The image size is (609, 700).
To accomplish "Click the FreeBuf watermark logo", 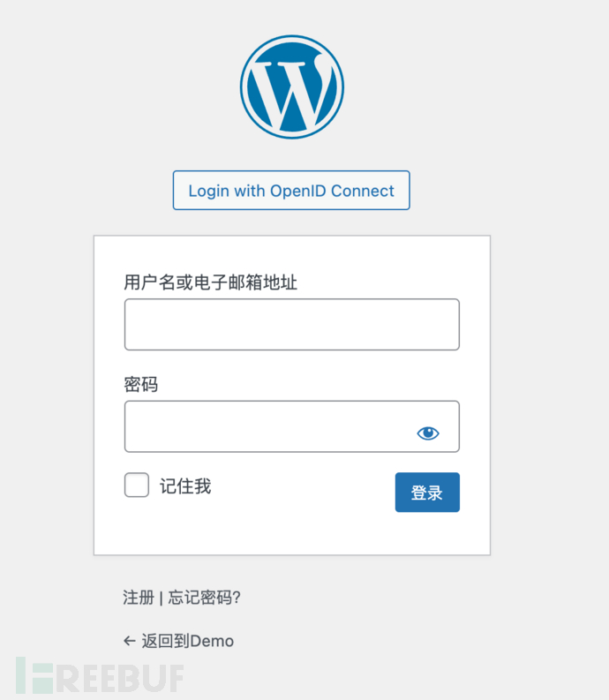I will pyautogui.click(x=100, y=675).
